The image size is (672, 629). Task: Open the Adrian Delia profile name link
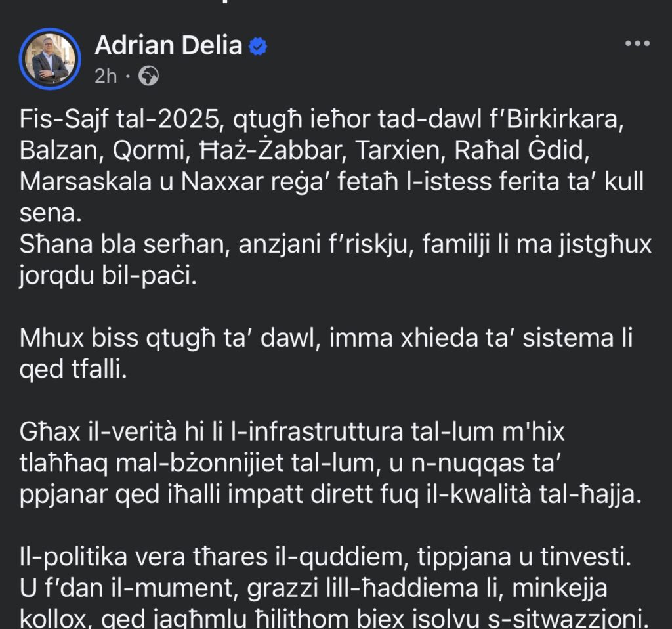tap(169, 45)
